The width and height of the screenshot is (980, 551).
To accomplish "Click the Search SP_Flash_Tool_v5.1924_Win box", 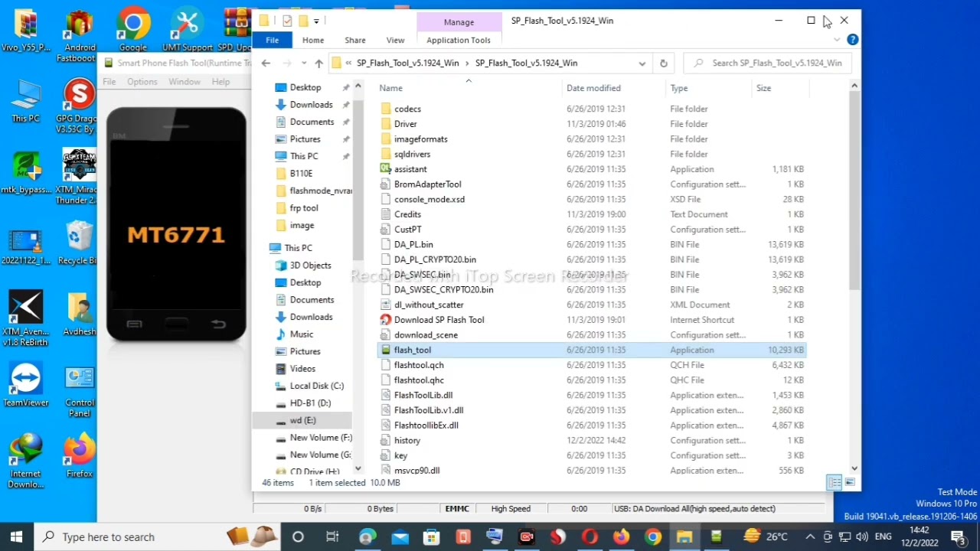I will click(769, 64).
